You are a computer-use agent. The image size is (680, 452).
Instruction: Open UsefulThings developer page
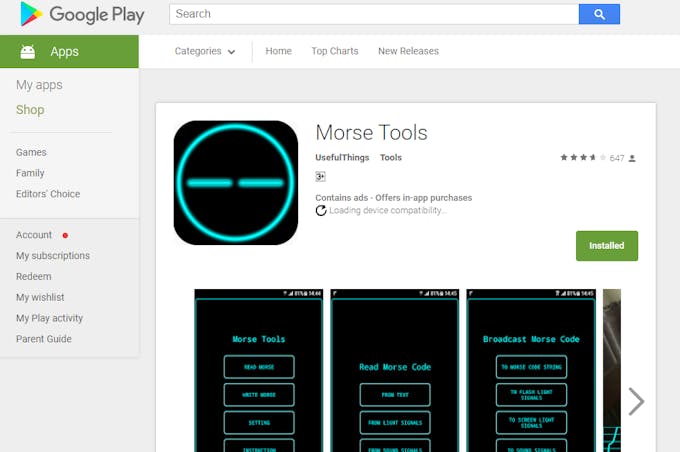point(342,157)
